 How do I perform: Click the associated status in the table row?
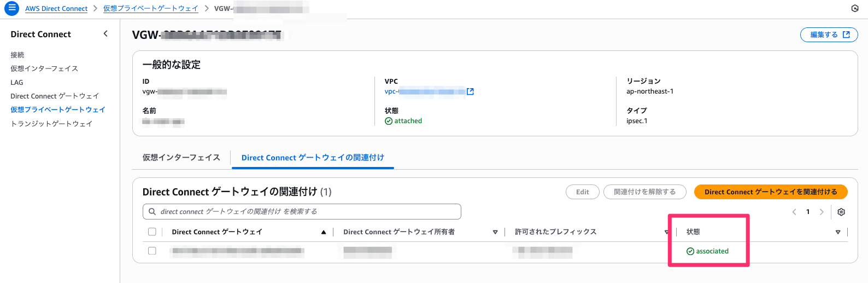707,251
